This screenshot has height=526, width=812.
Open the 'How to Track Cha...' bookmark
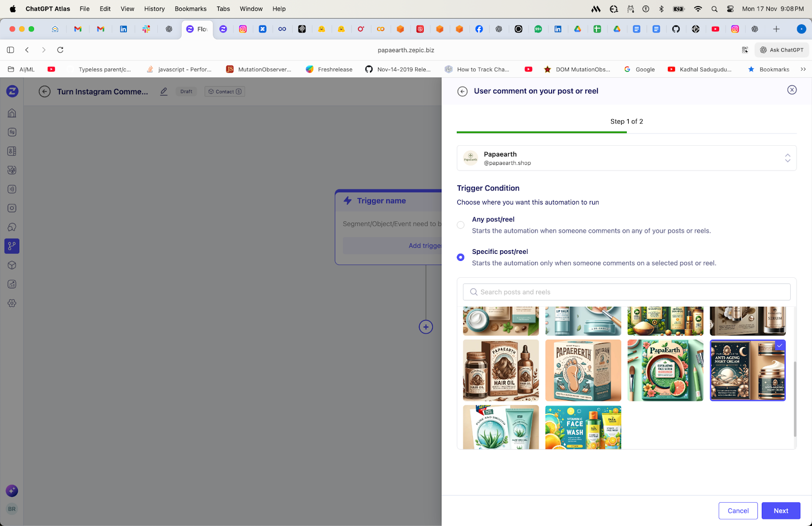(x=477, y=70)
